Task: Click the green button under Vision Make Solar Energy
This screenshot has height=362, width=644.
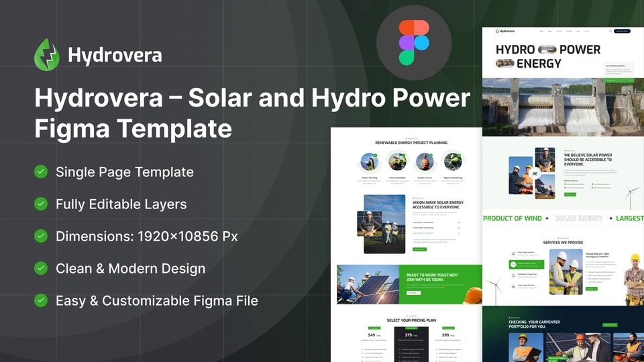Action: 419,249
